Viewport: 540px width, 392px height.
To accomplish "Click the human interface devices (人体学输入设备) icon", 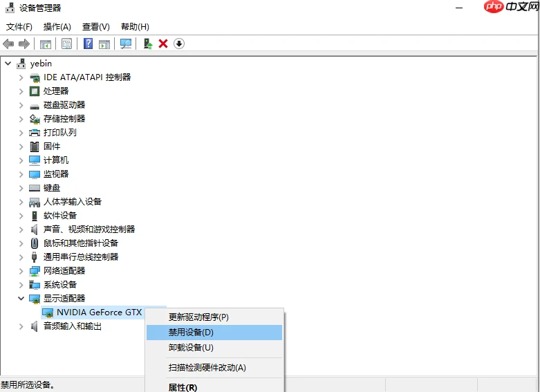I will click(x=35, y=202).
